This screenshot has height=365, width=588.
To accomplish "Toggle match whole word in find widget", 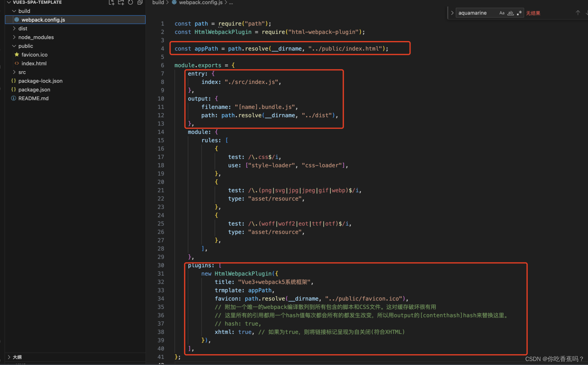I will coord(511,13).
